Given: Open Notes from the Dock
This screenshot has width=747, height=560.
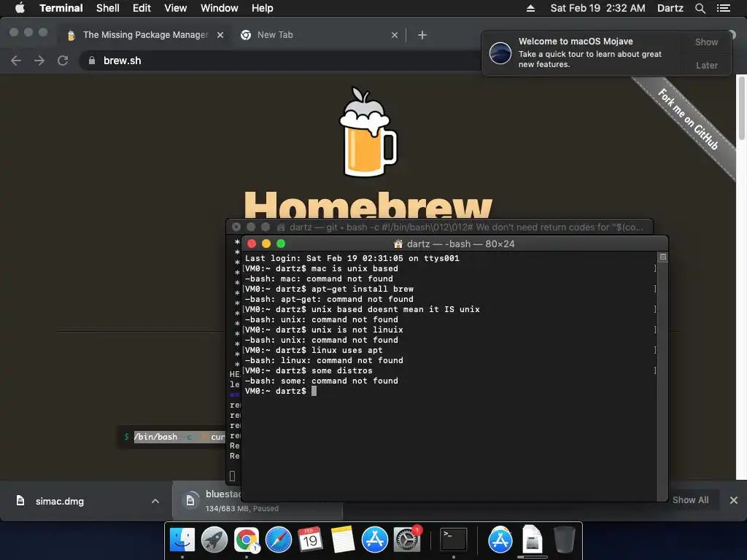Looking at the screenshot, I should (x=343, y=540).
